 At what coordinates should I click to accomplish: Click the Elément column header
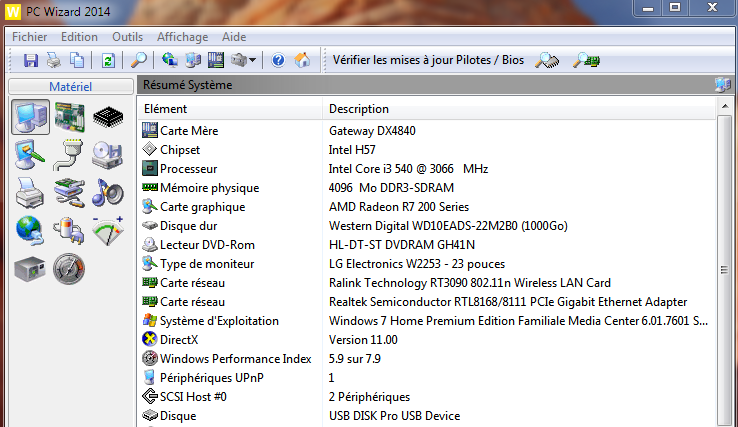[230, 109]
